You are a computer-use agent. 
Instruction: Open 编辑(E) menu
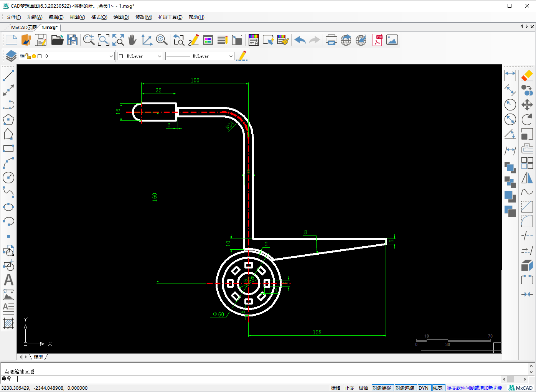click(x=56, y=17)
